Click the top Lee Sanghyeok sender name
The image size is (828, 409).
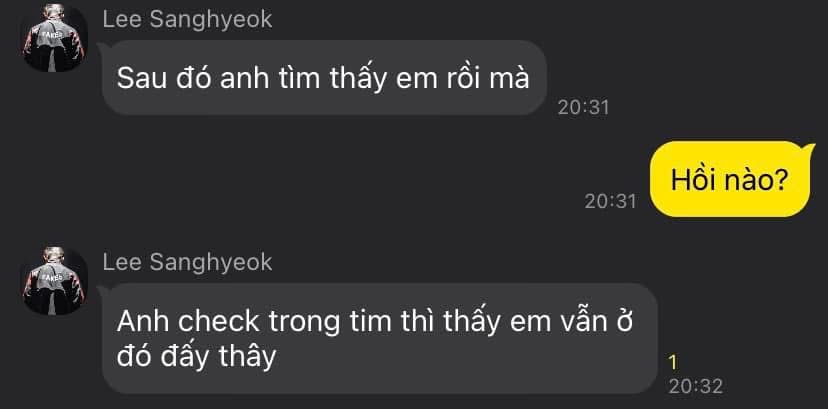(x=187, y=20)
